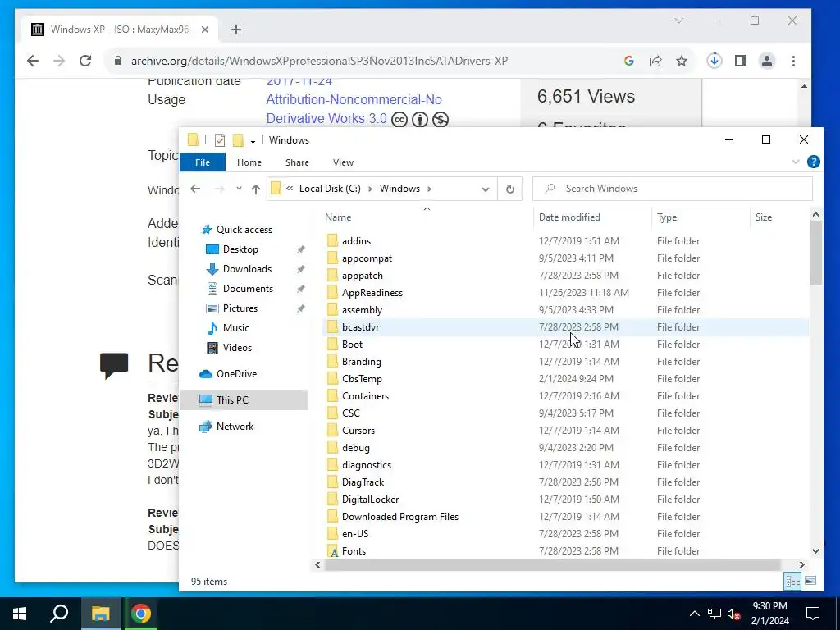Open Music in the navigation pane

[x=235, y=328]
